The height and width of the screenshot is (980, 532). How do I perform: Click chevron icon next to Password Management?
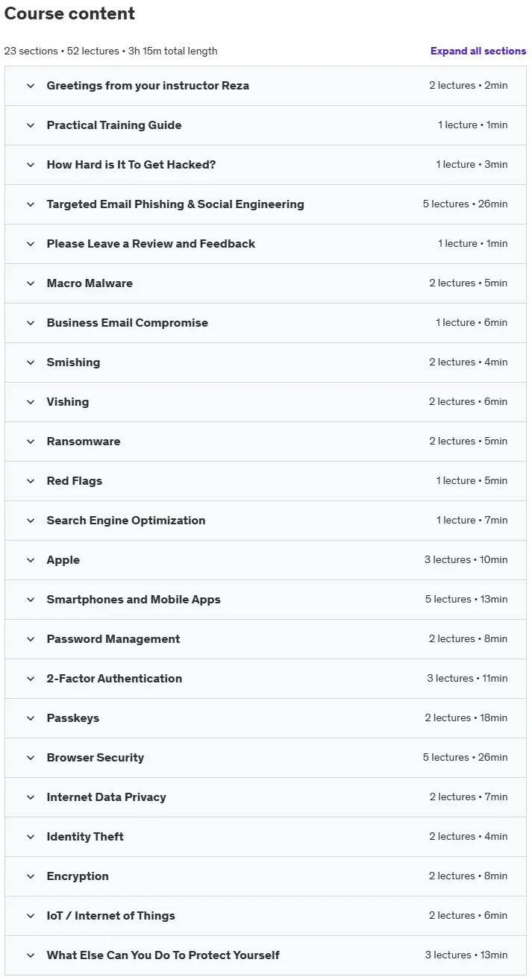click(31, 639)
